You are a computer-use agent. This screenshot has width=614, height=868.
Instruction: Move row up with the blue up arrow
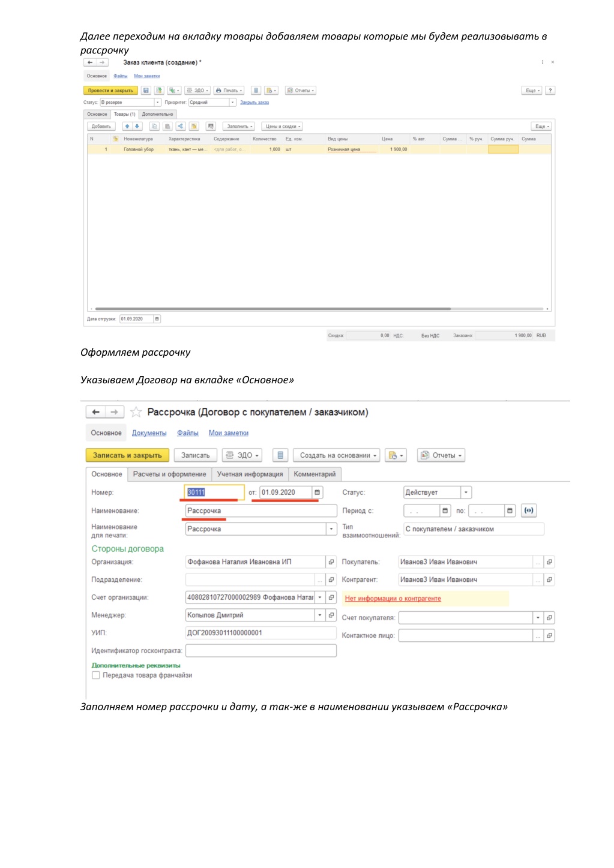click(127, 127)
